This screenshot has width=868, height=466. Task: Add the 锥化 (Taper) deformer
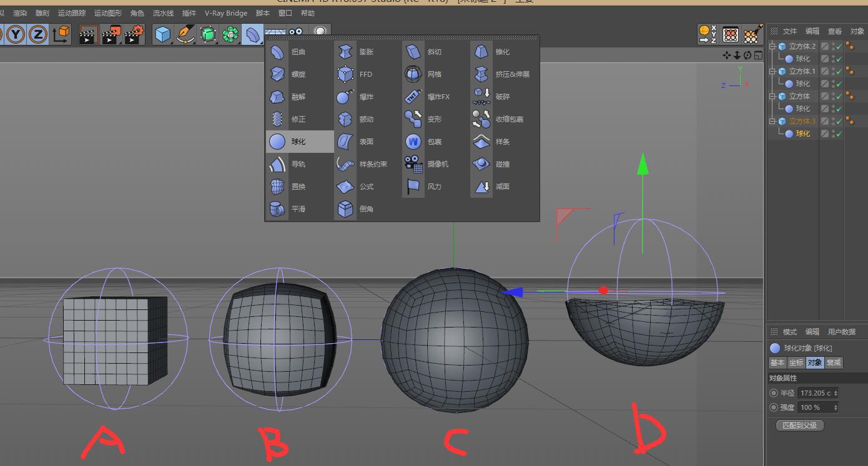click(x=481, y=52)
